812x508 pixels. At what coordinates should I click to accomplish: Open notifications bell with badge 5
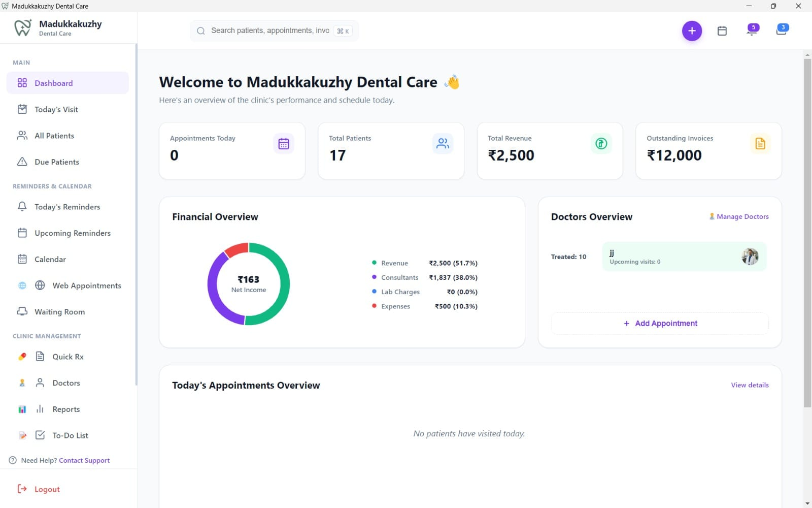click(x=752, y=30)
